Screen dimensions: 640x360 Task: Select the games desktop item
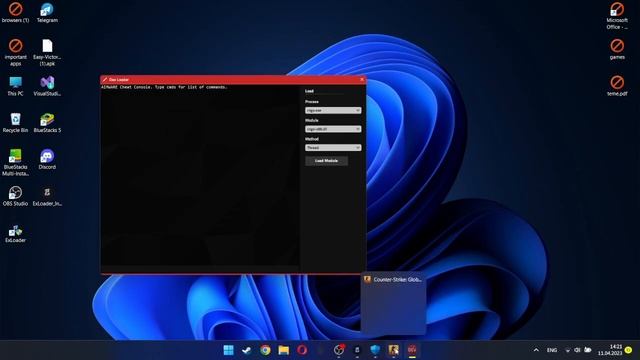tap(617, 49)
